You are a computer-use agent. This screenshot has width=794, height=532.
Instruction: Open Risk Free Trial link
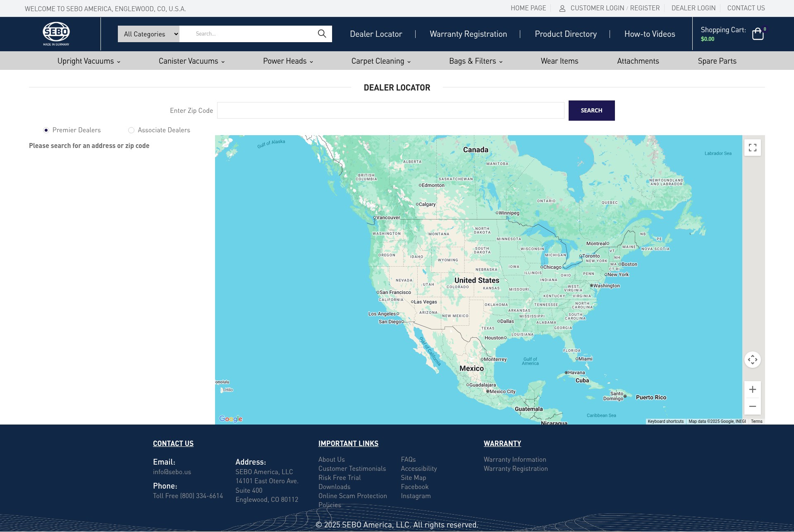340,477
